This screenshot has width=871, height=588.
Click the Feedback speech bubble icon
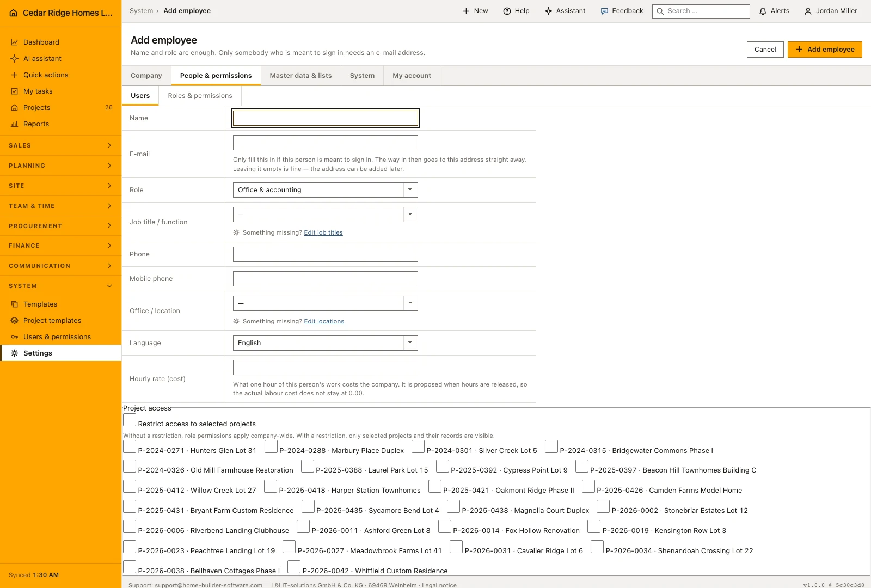pyautogui.click(x=604, y=11)
